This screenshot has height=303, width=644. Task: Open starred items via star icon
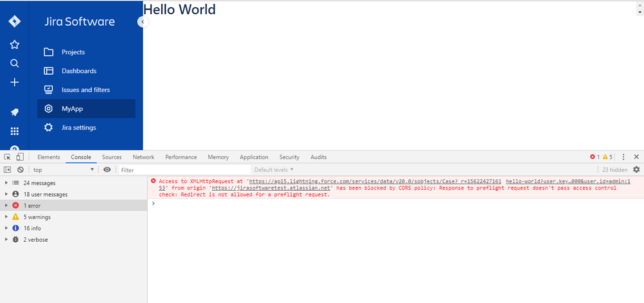click(x=14, y=44)
